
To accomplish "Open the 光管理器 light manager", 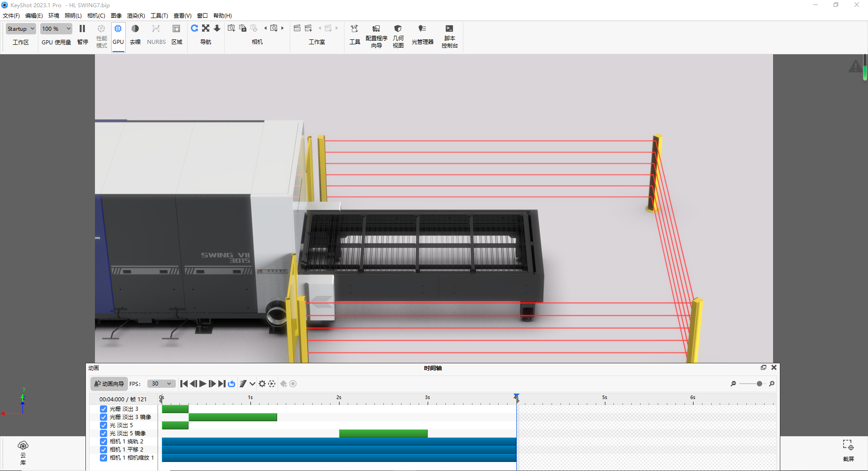I will [422, 34].
